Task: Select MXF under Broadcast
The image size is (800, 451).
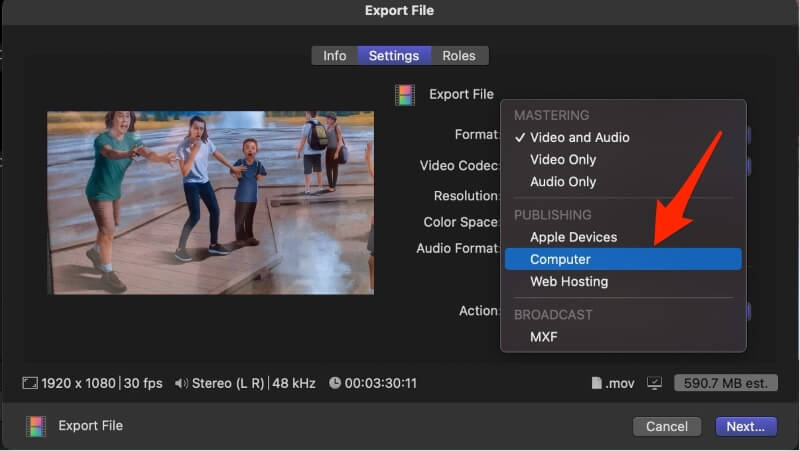Action: pyautogui.click(x=544, y=337)
